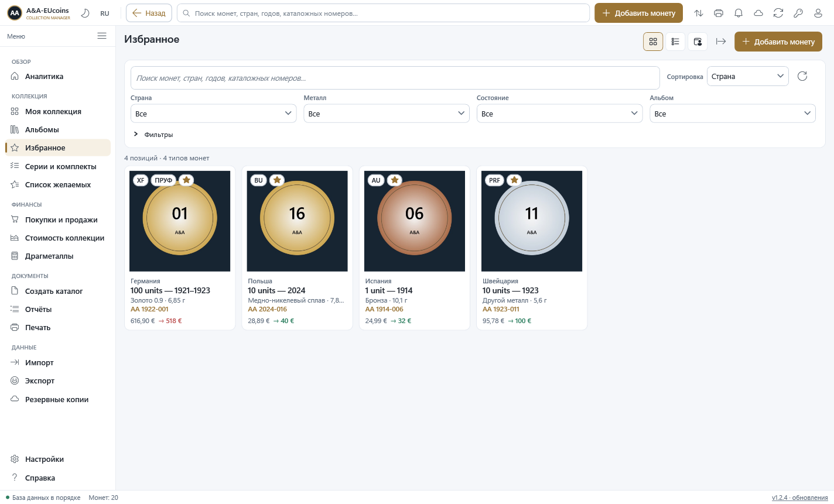This screenshot has width=834, height=504.
Task: Toggle favorite star on the Германия coin
Action: (x=186, y=180)
